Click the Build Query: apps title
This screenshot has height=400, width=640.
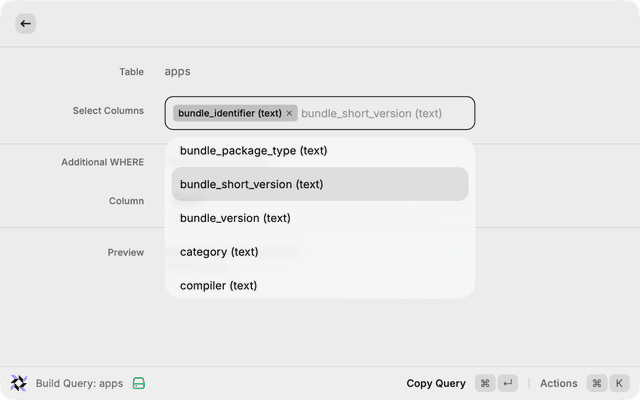pyautogui.click(x=79, y=383)
